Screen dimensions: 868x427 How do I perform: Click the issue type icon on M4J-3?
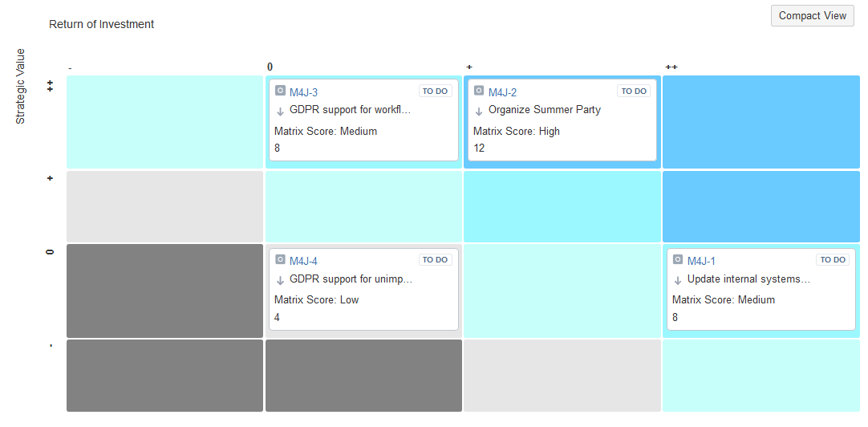pyautogui.click(x=280, y=91)
